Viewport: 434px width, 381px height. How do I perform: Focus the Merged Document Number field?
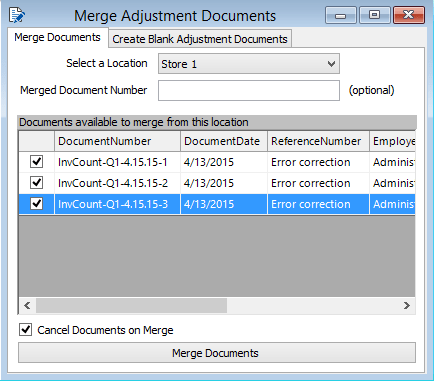[249, 90]
